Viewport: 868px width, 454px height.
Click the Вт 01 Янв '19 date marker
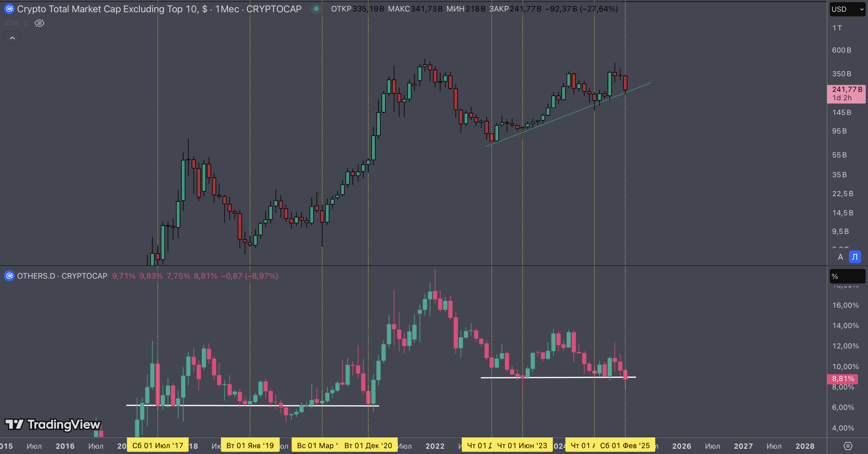pyautogui.click(x=250, y=446)
